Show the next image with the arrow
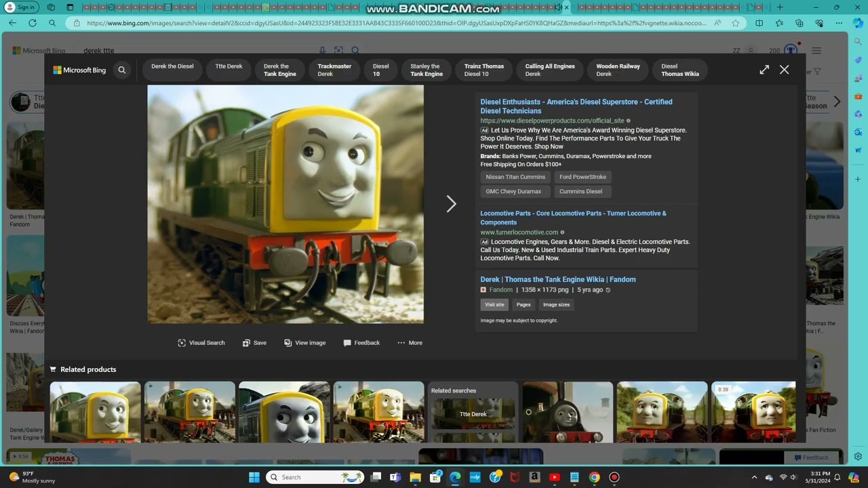868x488 pixels. coord(451,204)
